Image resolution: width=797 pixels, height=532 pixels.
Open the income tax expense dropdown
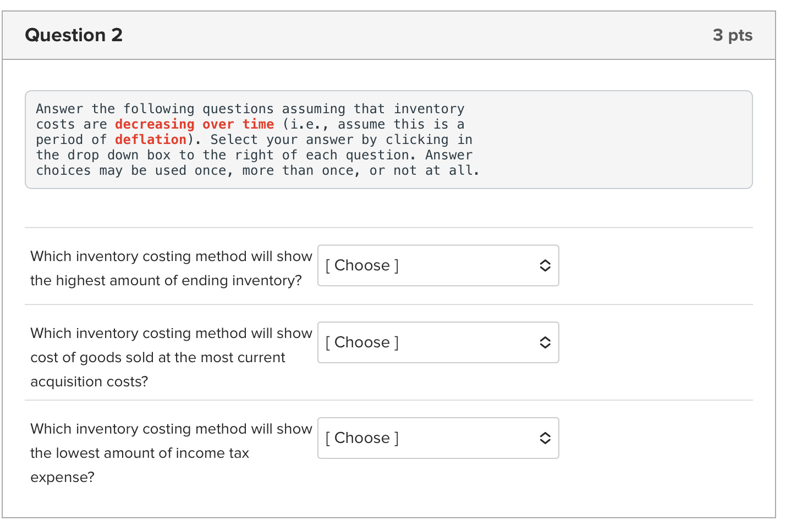tap(438, 438)
